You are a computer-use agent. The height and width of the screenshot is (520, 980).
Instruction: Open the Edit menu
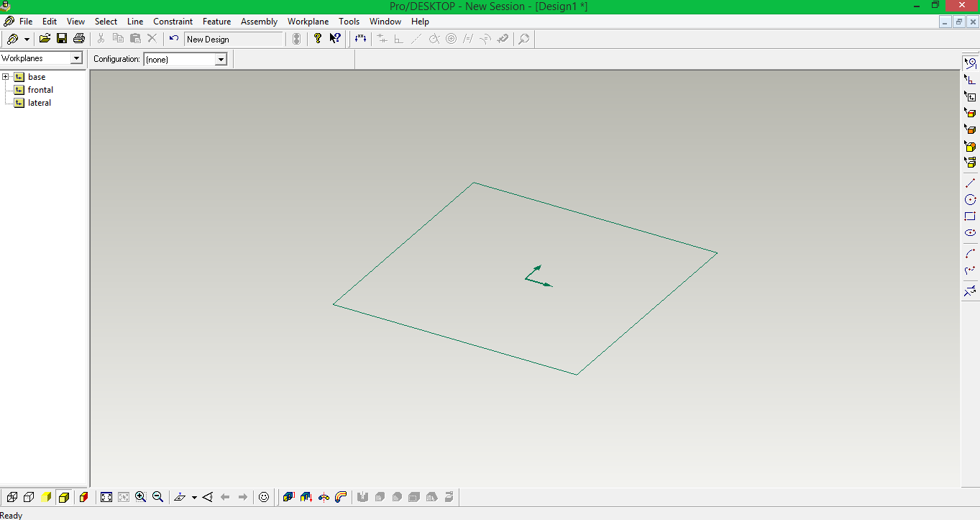pos(50,22)
